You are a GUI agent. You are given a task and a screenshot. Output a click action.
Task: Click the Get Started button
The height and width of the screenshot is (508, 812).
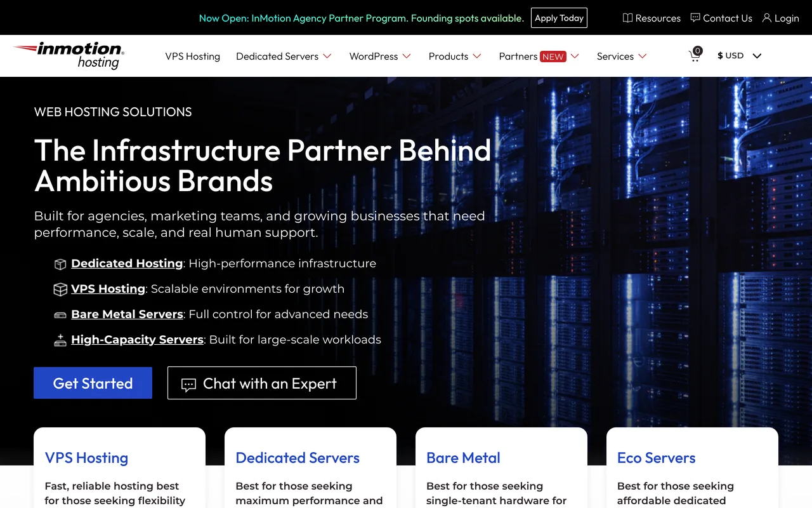[93, 383]
